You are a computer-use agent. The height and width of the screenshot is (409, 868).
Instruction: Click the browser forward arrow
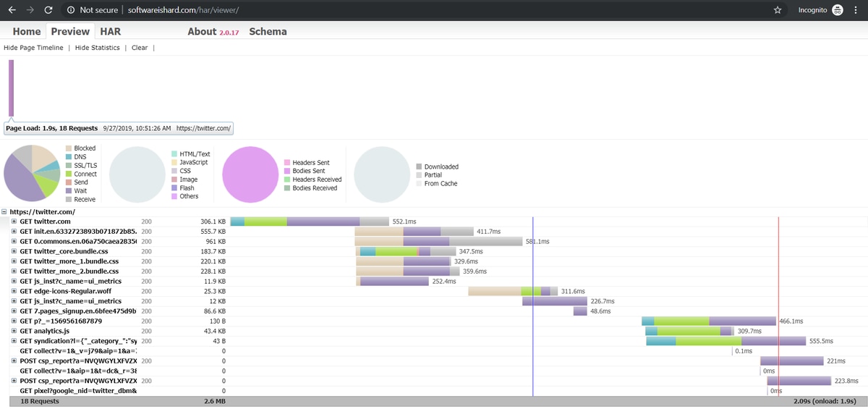point(30,10)
